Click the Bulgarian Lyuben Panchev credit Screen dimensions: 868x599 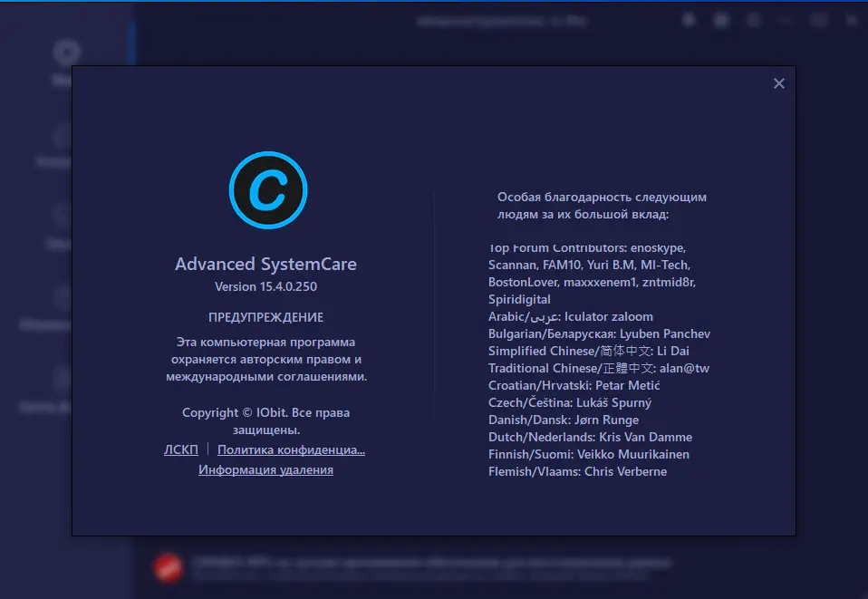(599, 333)
